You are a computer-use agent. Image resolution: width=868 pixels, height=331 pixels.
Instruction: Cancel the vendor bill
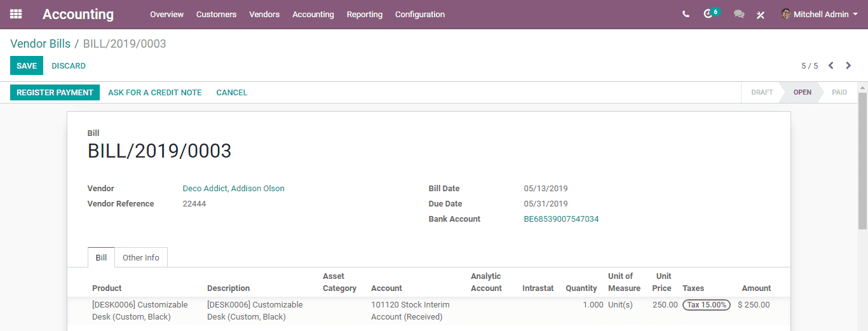pos(232,92)
